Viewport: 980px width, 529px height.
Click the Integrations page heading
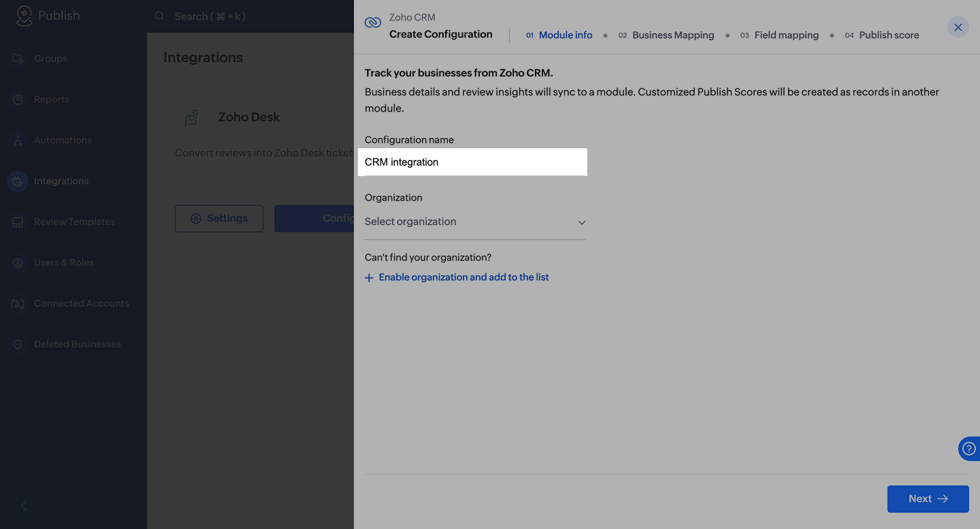point(203,58)
